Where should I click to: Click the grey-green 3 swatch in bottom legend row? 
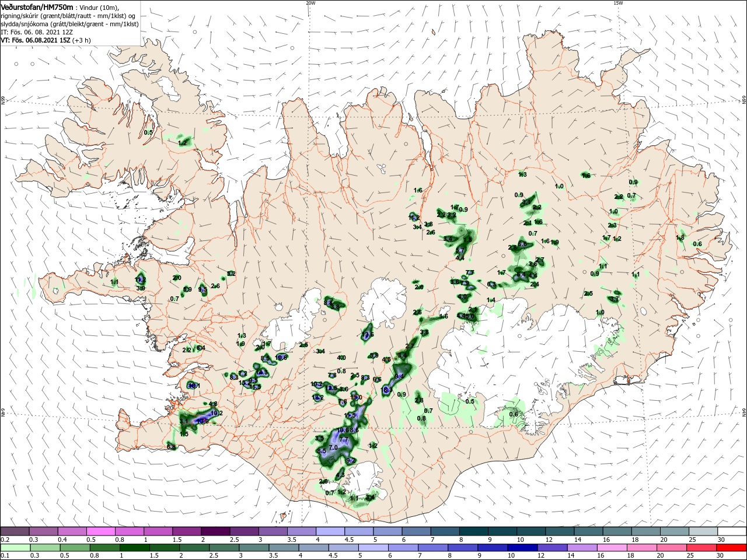coord(254,548)
